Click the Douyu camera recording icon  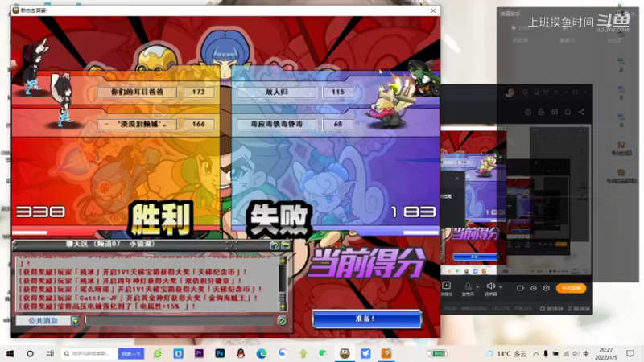click(519, 288)
